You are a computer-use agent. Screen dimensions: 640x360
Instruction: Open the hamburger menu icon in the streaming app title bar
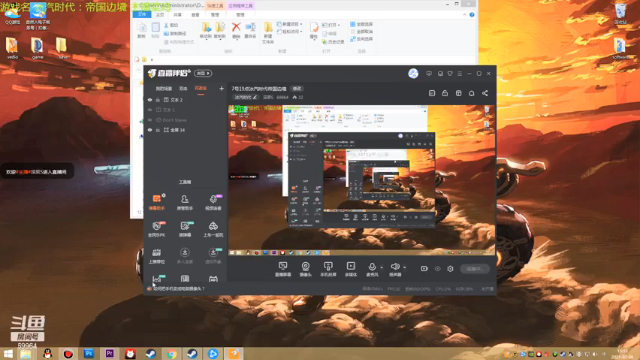coord(460,73)
